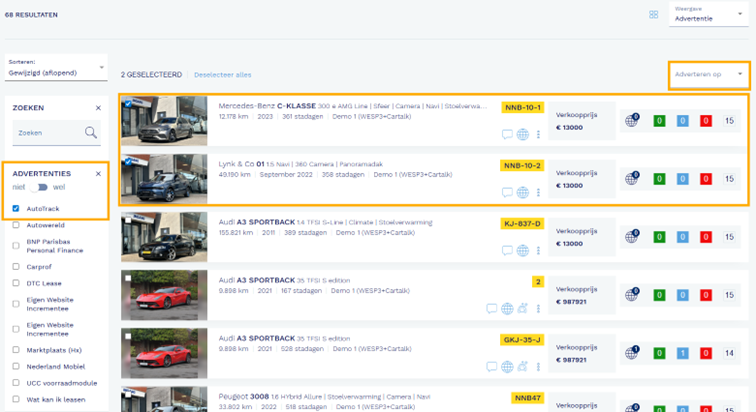Open the Sorteren dropdown
Viewport: 756px width, 412px height.
(56, 68)
